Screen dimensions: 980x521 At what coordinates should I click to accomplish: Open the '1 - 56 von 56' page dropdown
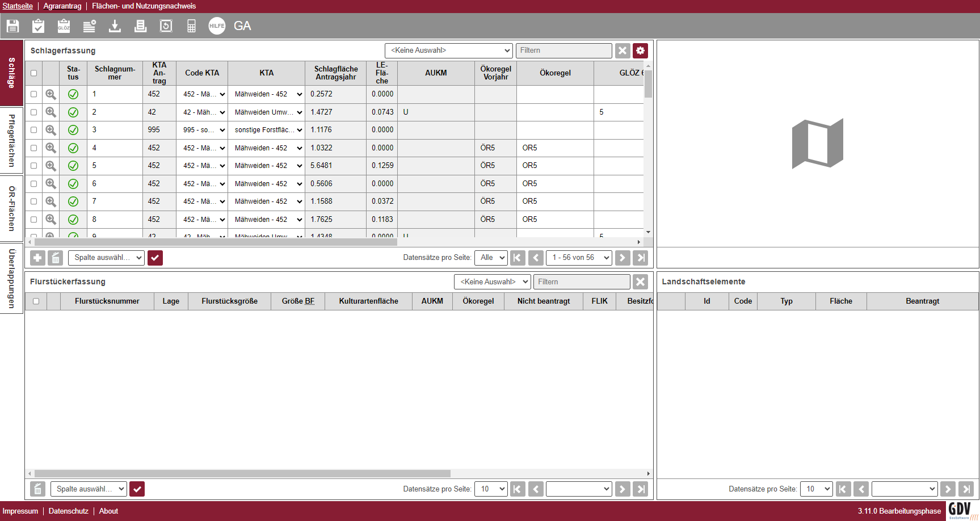[579, 258]
